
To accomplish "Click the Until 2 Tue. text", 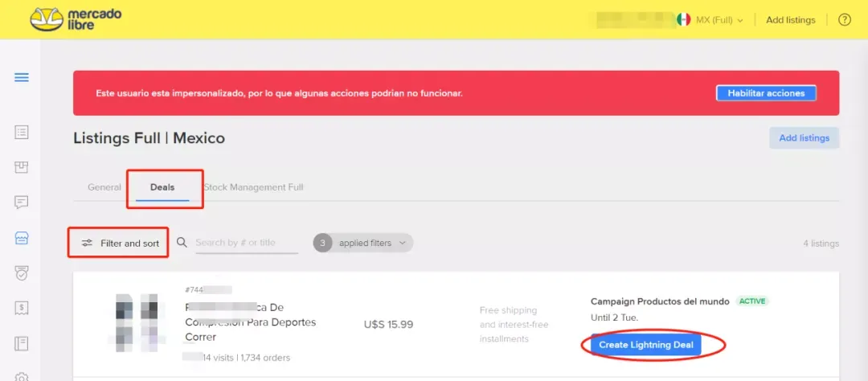I will point(615,317).
